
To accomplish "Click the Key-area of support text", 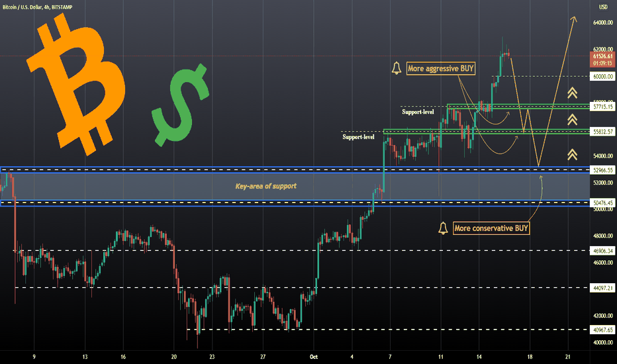I will pyautogui.click(x=266, y=186).
